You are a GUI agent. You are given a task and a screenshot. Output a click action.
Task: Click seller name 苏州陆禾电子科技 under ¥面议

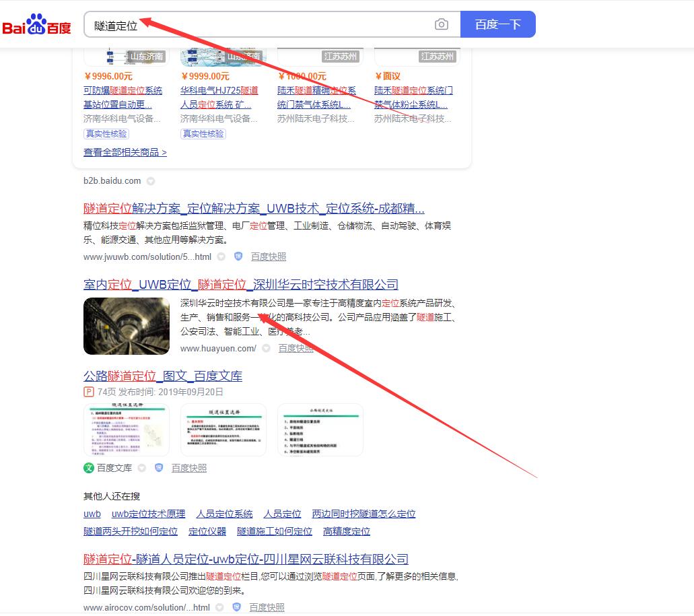413,118
